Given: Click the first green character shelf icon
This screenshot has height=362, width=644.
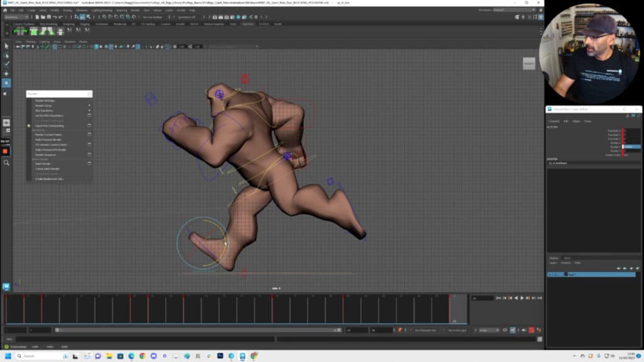Looking at the screenshot, I should [x=17, y=30].
